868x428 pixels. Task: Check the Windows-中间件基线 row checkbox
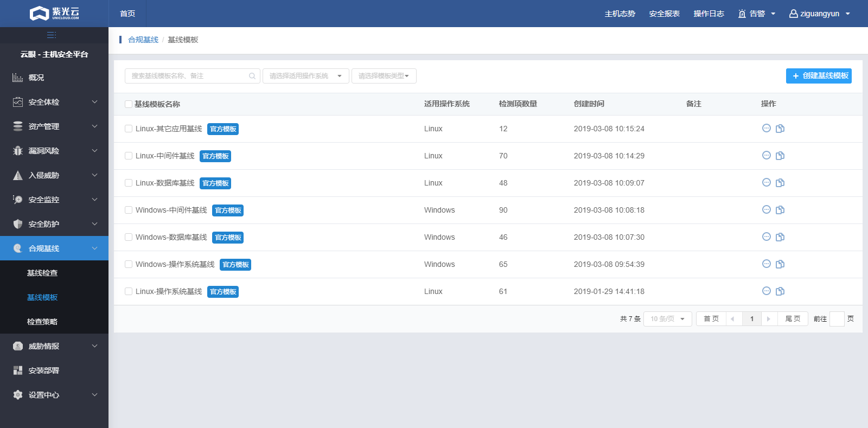[129, 210]
